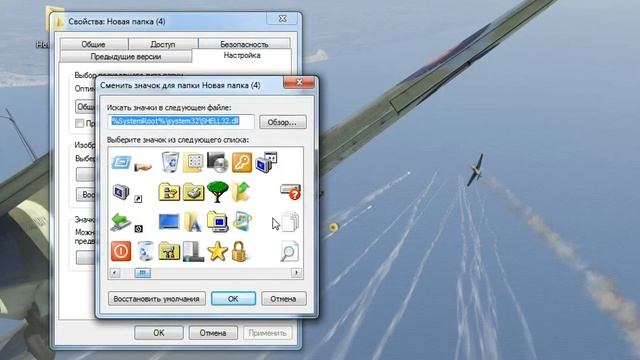Open the Безопасность tab
This screenshot has height=360, width=640.
click(x=244, y=44)
